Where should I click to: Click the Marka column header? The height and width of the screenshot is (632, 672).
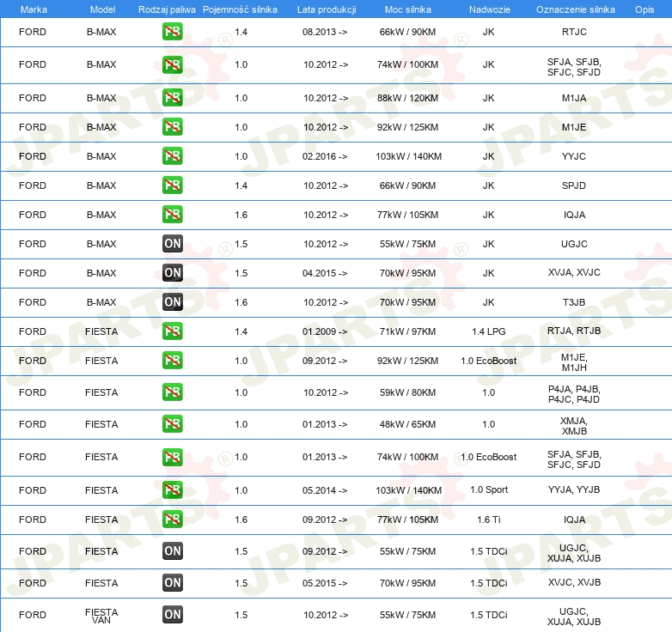click(x=34, y=9)
